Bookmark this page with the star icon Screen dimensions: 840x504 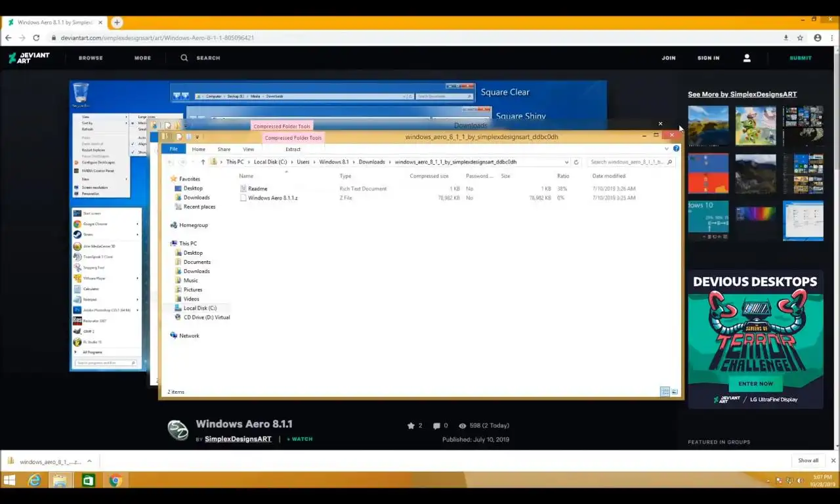click(800, 38)
